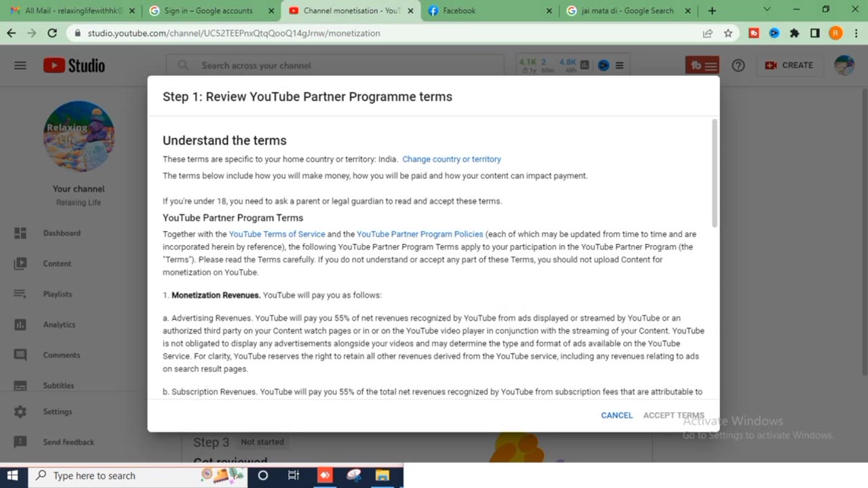Open Task View on the taskbar
The image size is (868, 488).
pyautogui.click(x=294, y=476)
